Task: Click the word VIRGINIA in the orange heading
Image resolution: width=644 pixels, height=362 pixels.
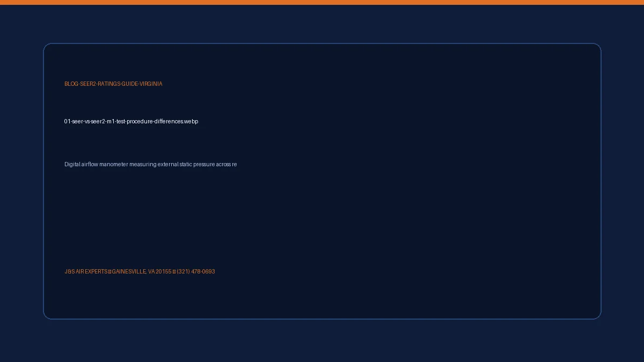Action: point(151,84)
